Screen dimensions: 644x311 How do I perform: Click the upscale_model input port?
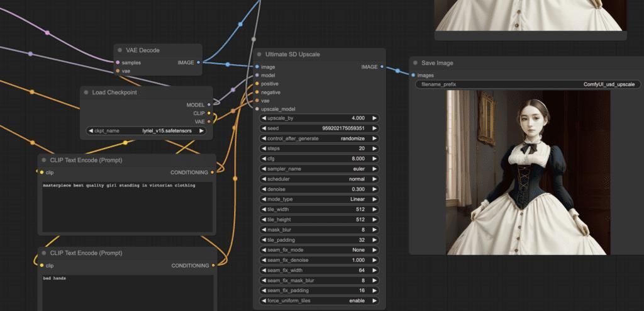(x=257, y=109)
